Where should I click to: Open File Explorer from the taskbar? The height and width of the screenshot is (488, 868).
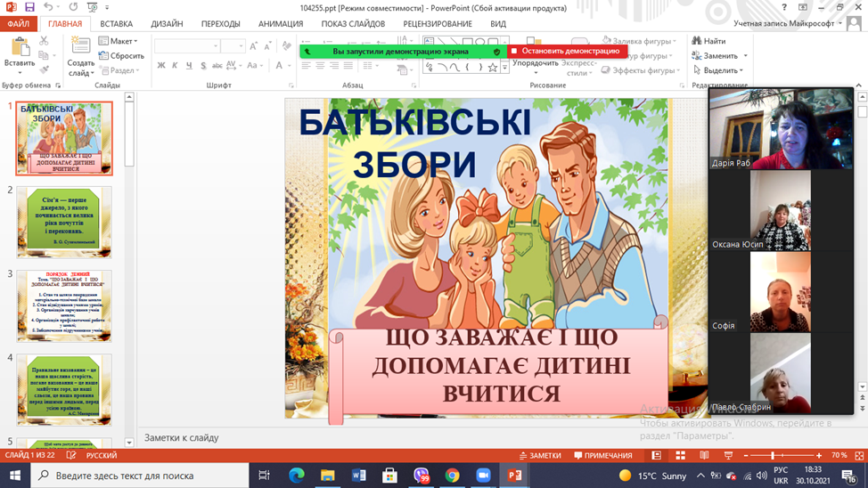(x=328, y=476)
